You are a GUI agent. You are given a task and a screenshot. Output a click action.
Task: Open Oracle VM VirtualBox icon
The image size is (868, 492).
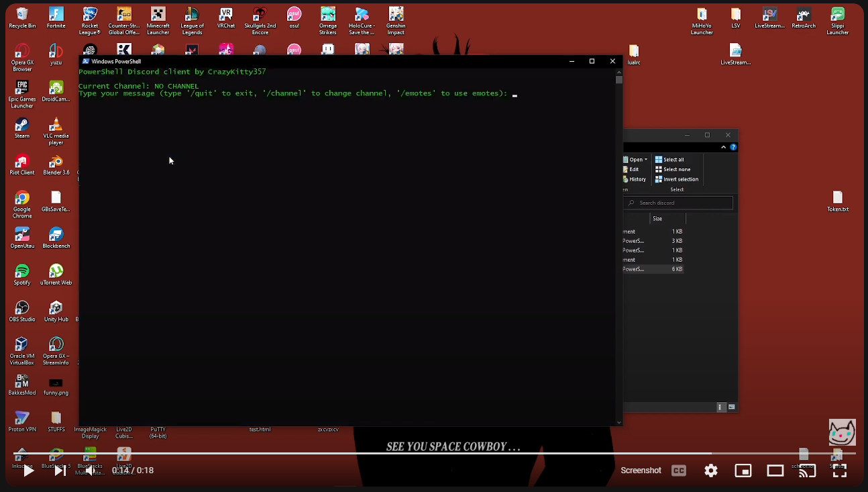22,352
